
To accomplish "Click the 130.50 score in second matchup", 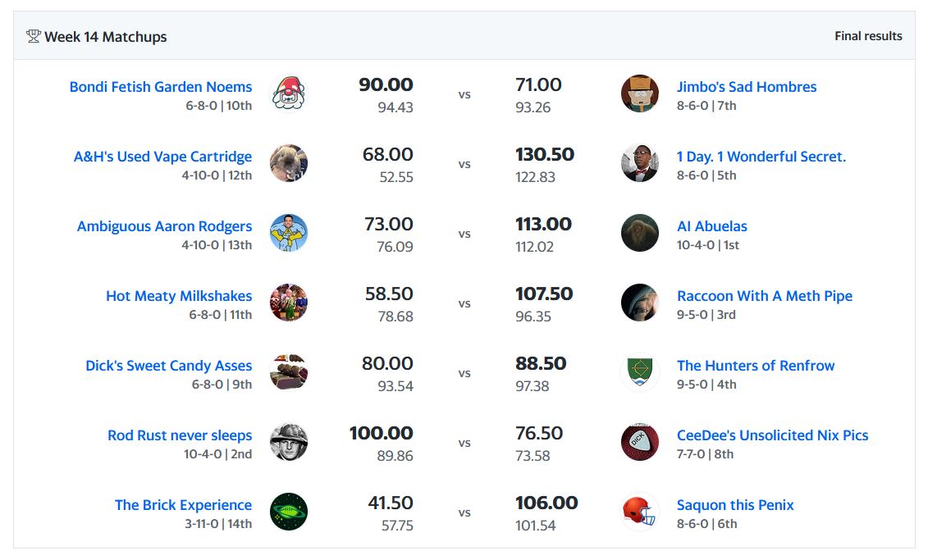I will 544,154.
